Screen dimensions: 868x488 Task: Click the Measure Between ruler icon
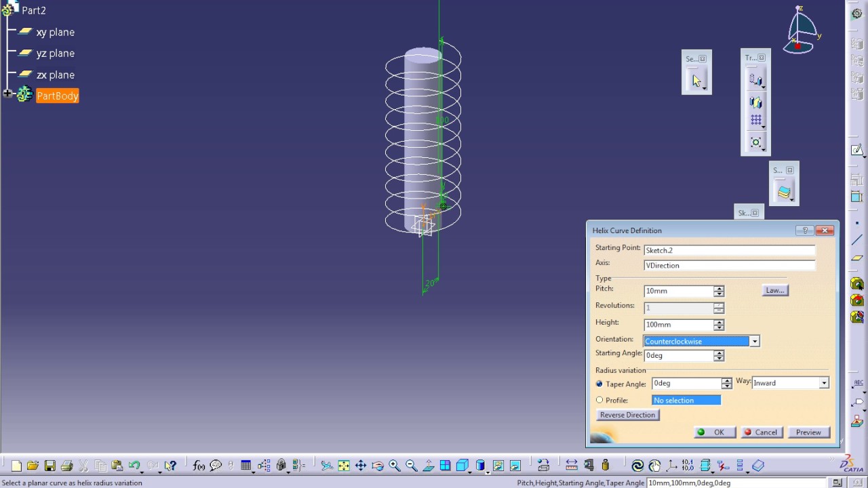[572, 466]
